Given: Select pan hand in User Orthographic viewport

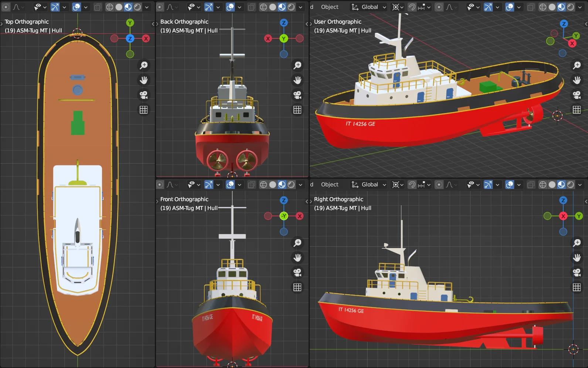Looking at the screenshot, I should pyautogui.click(x=577, y=80).
